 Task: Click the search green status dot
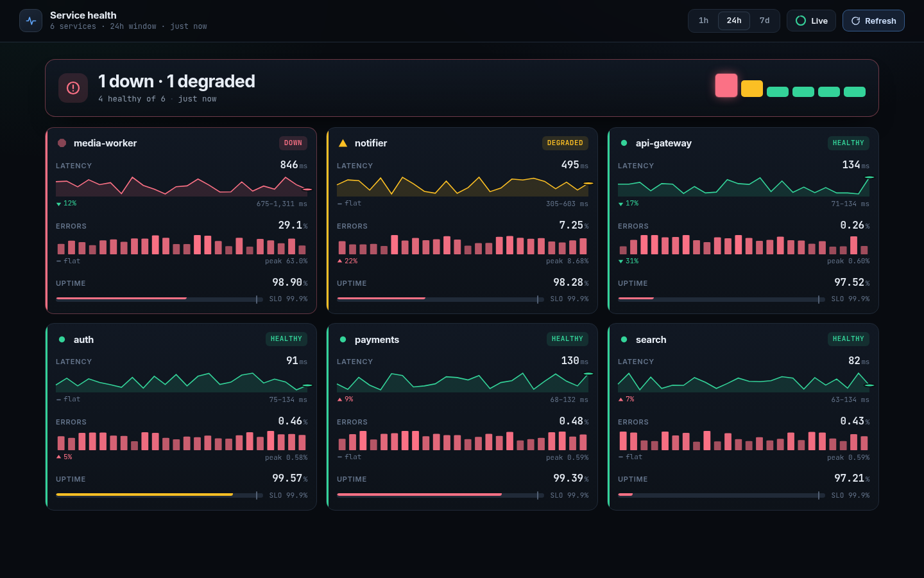tap(624, 340)
